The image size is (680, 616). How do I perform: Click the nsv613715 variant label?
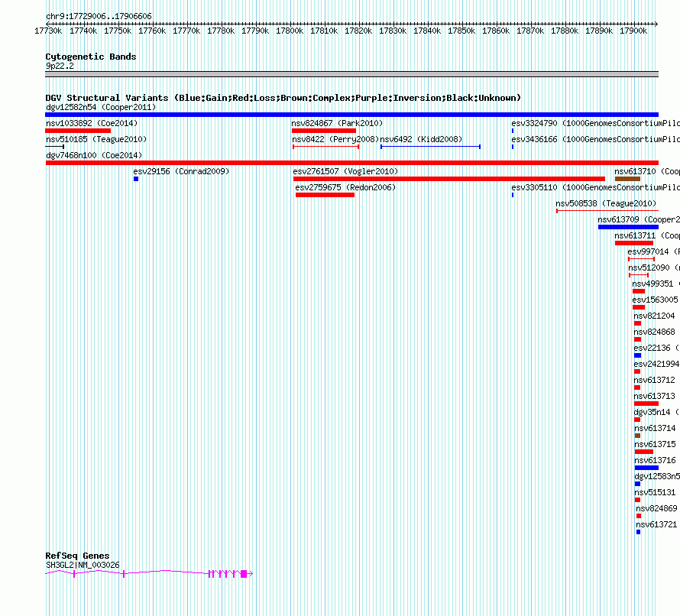[655, 444]
